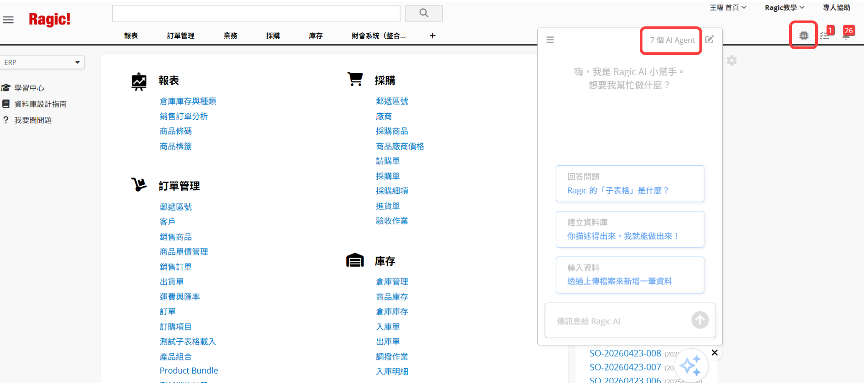Add a new tab with plus button
The image size is (868, 385).
pos(432,35)
